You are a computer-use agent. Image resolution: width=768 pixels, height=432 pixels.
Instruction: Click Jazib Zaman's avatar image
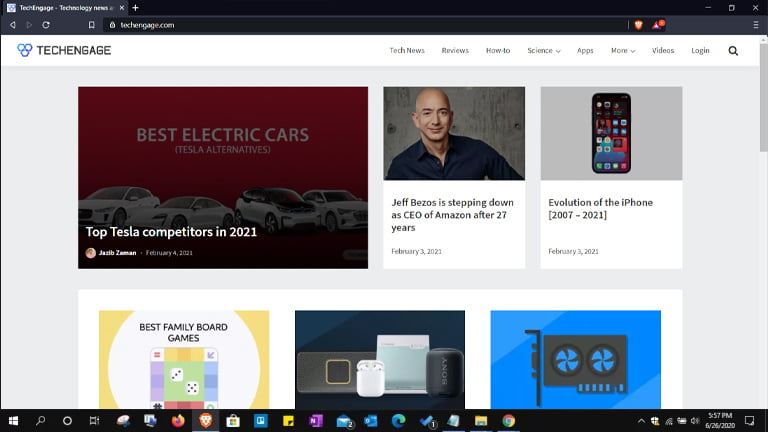pyautogui.click(x=91, y=253)
